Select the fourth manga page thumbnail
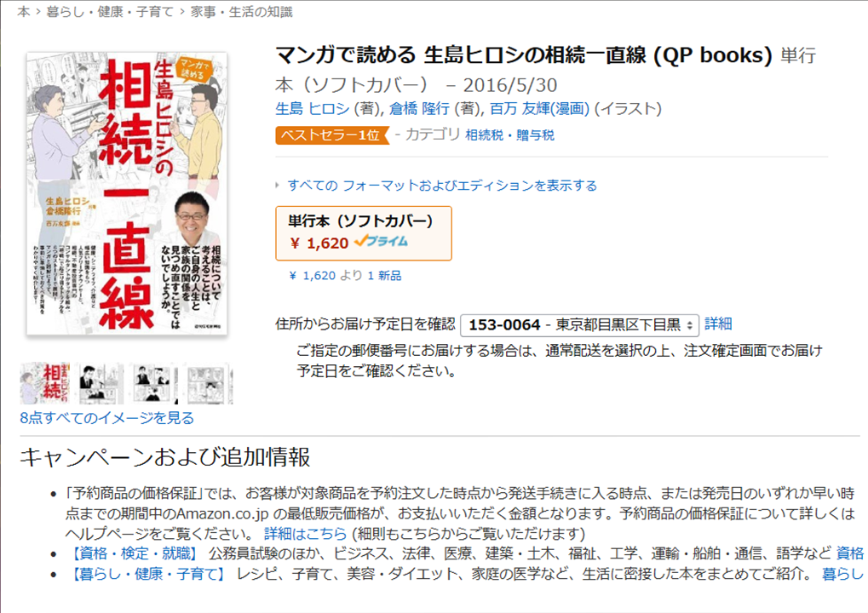 (x=209, y=383)
